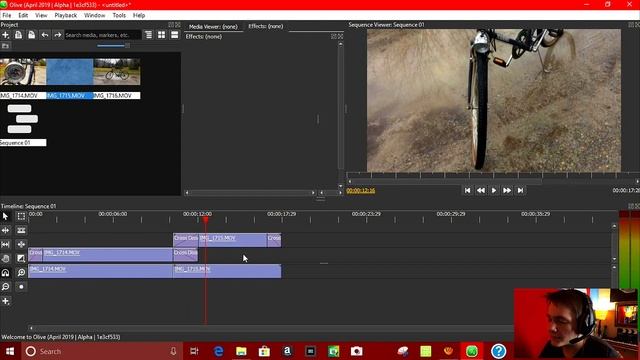Open File Explorer from taskbar
Viewport: 640px width, 360px height.
pos(241,351)
